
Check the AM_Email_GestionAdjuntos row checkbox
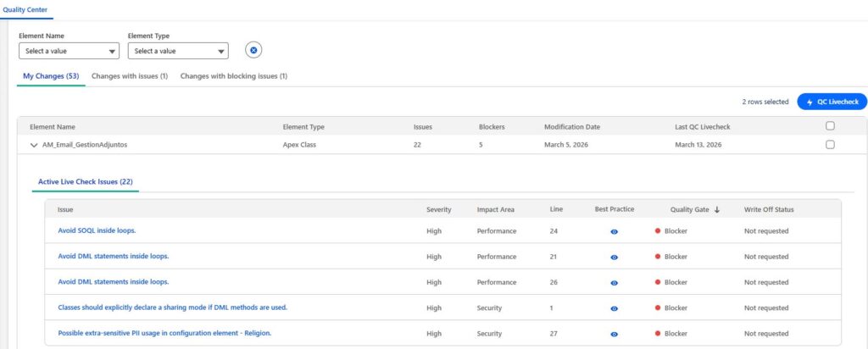click(830, 145)
